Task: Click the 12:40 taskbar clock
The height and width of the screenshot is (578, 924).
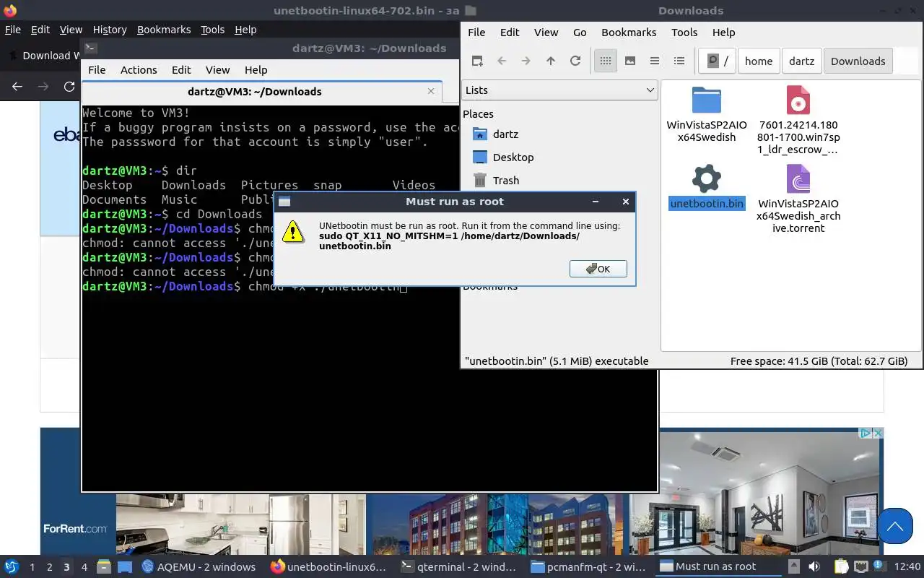Action: tap(907, 567)
